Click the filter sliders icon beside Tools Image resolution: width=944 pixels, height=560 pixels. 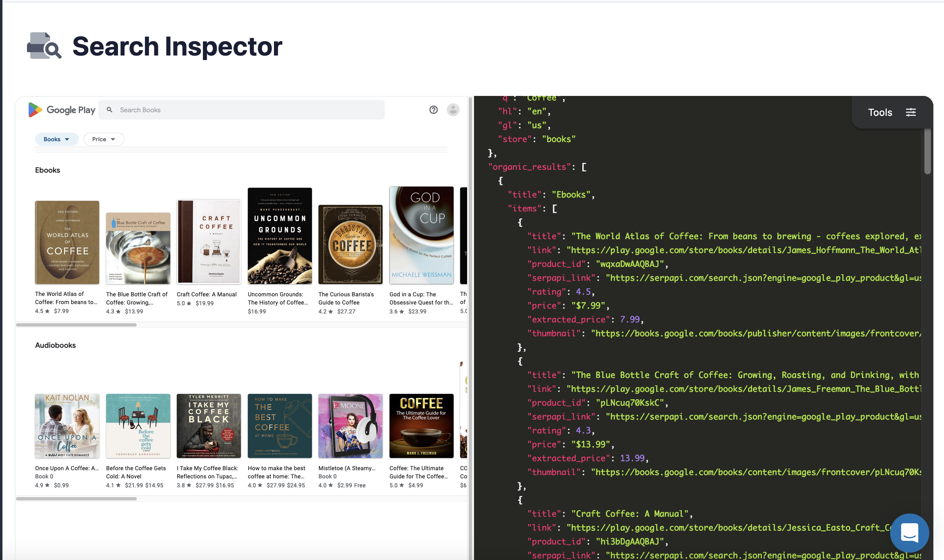911,112
